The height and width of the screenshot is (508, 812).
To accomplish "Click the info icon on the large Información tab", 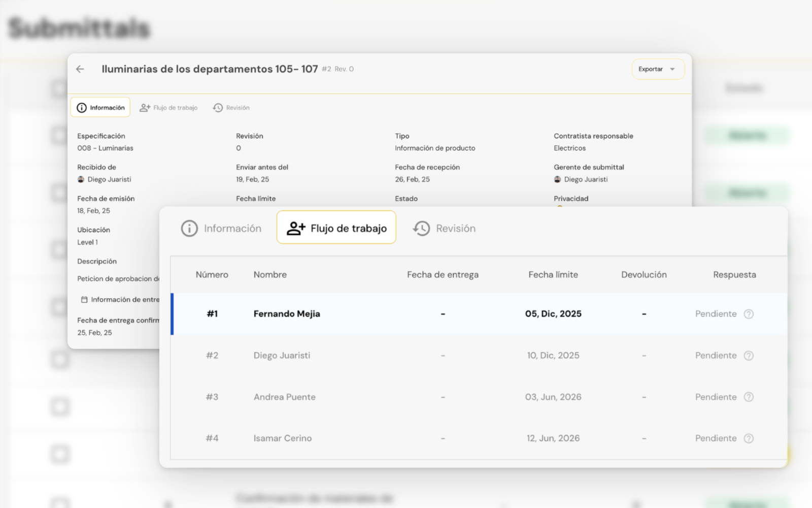I will click(189, 229).
